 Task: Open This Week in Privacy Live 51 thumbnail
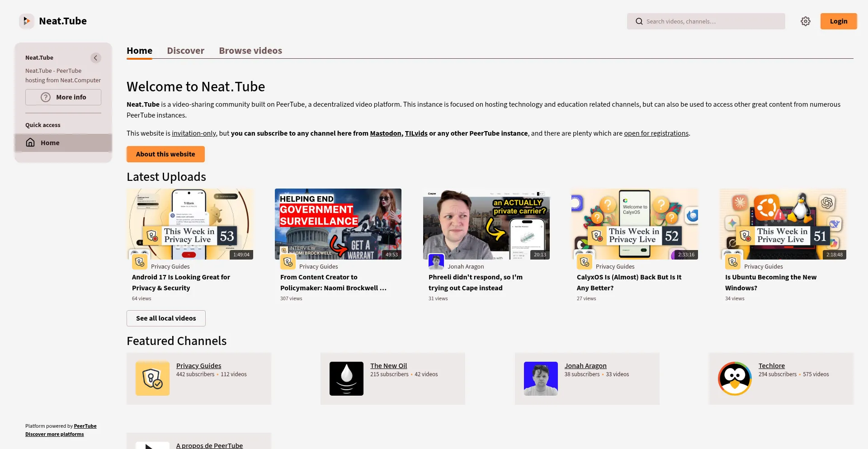click(x=783, y=224)
